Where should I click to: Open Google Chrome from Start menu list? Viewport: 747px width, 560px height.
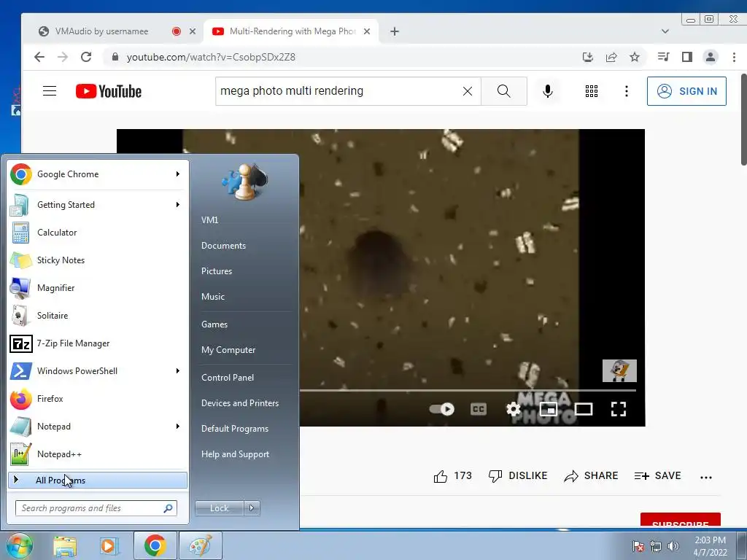(x=97, y=174)
